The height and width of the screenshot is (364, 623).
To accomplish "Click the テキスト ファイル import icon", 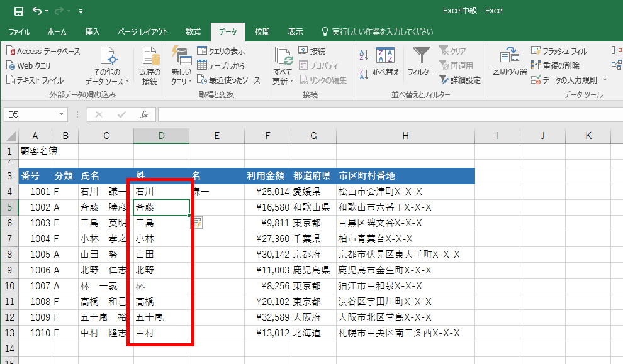I will 11,80.
